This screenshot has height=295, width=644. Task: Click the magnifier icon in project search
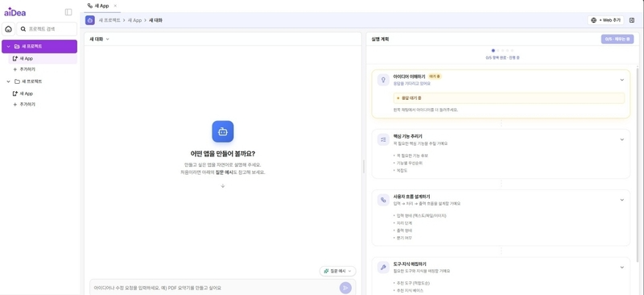coord(23,29)
